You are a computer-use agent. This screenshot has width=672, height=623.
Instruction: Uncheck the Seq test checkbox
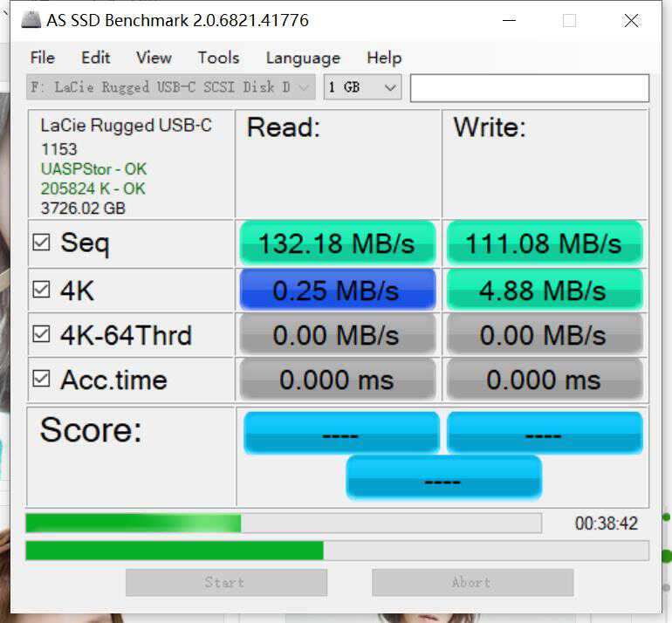point(41,243)
